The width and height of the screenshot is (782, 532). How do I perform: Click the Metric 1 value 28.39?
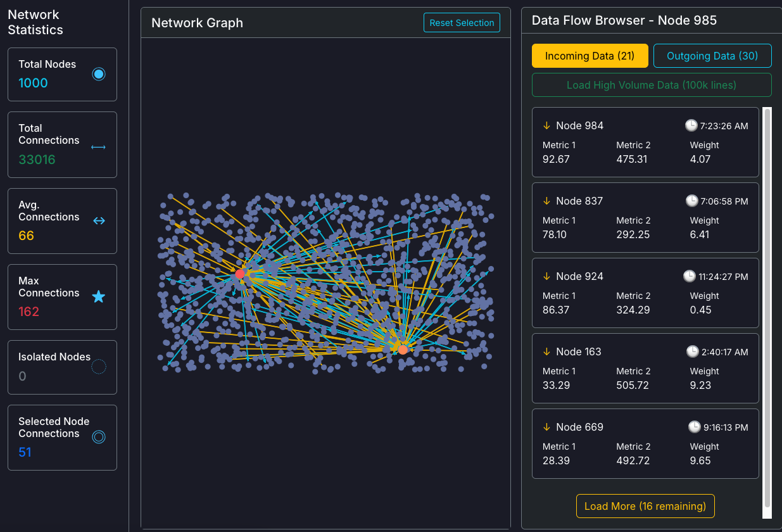tap(556, 460)
